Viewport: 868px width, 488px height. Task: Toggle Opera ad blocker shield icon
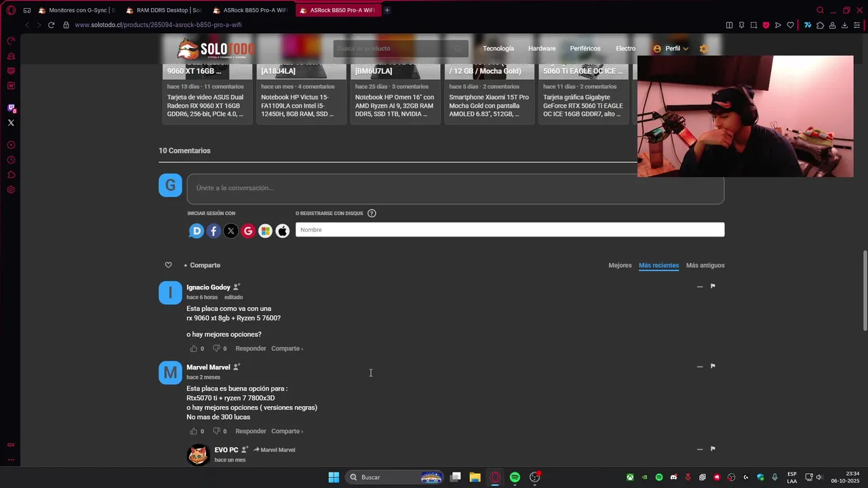pos(766,25)
